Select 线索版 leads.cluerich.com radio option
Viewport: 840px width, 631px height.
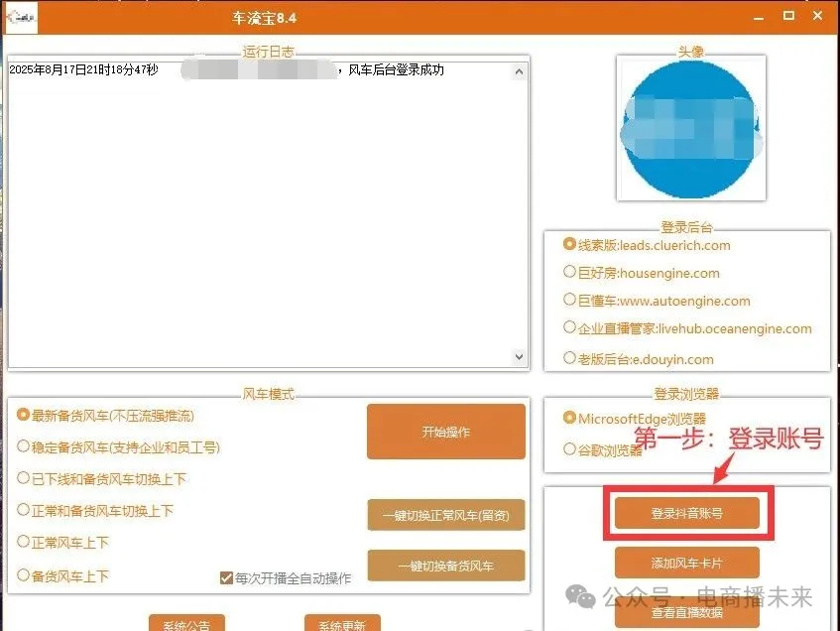click(569, 244)
